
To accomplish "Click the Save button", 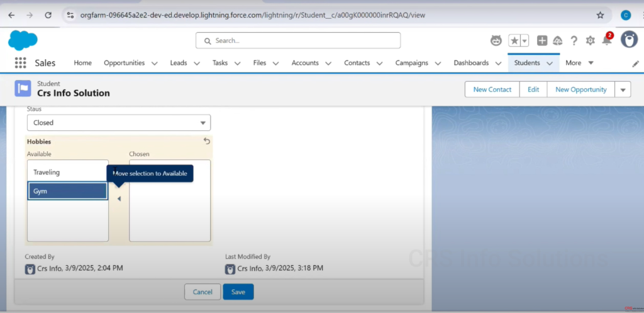I will [x=238, y=292].
